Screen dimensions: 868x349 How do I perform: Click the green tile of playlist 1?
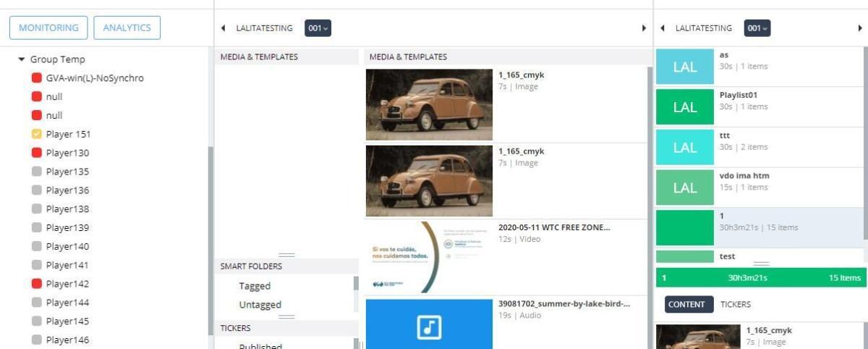coord(685,227)
